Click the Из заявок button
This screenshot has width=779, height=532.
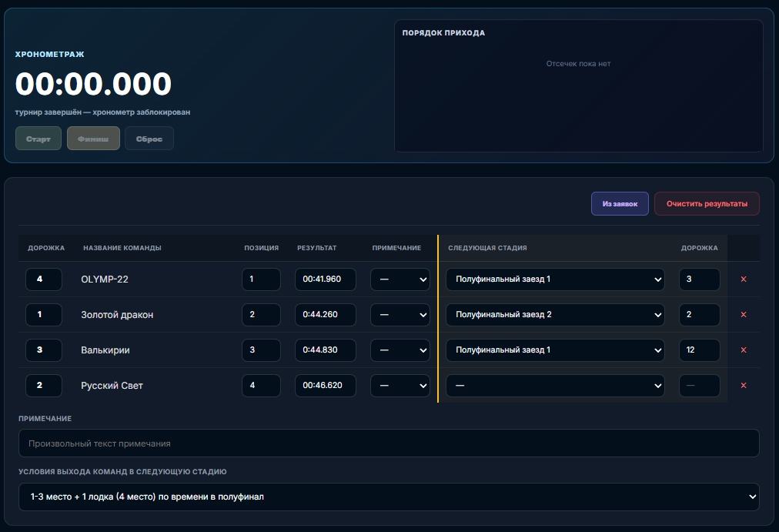[620, 204]
